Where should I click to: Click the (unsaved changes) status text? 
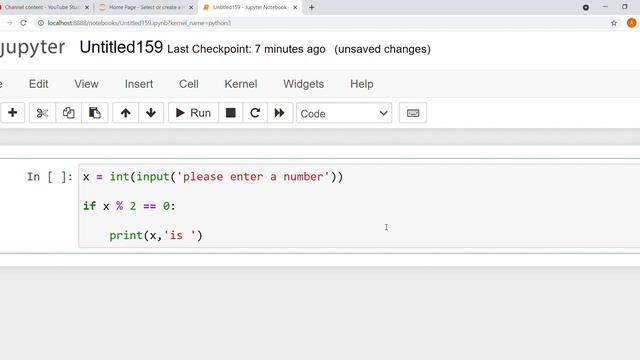[x=382, y=49]
